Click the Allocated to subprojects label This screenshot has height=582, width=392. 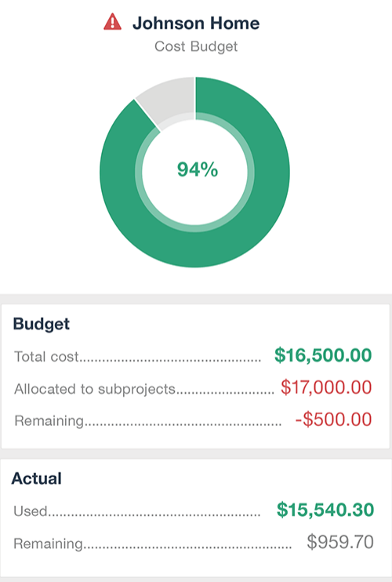(95, 389)
